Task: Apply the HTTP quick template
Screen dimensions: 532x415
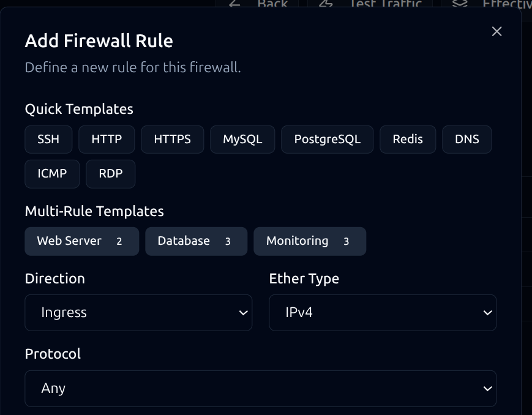Action: click(x=107, y=139)
